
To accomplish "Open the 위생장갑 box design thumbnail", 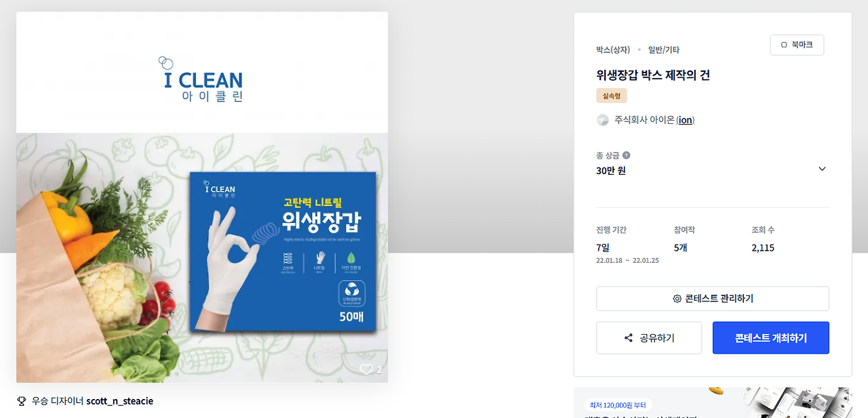I will tap(202, 197).
